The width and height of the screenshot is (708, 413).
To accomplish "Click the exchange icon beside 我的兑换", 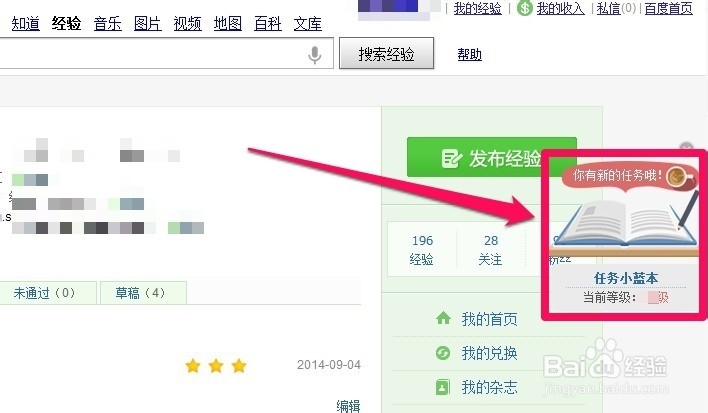I will pos(442,352).
